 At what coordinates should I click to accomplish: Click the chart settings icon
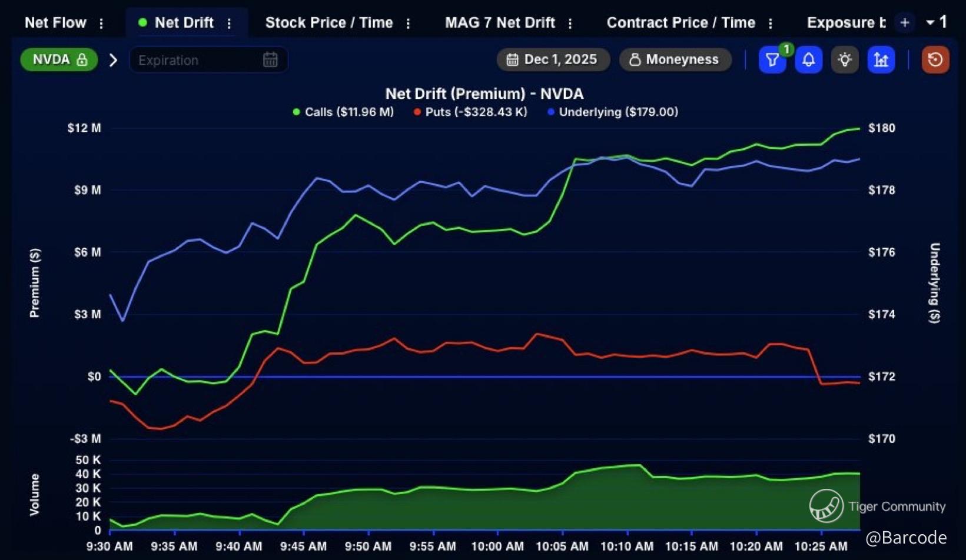click(881, 59)
